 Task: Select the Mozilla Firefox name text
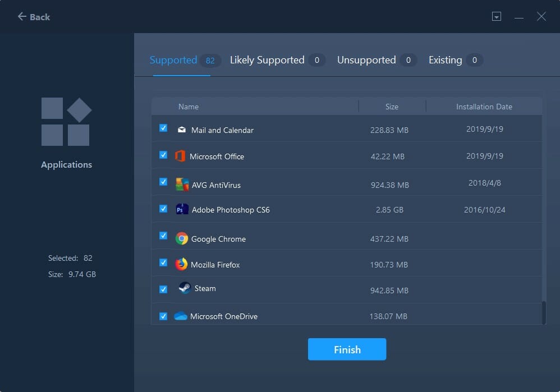click(215, 265)
